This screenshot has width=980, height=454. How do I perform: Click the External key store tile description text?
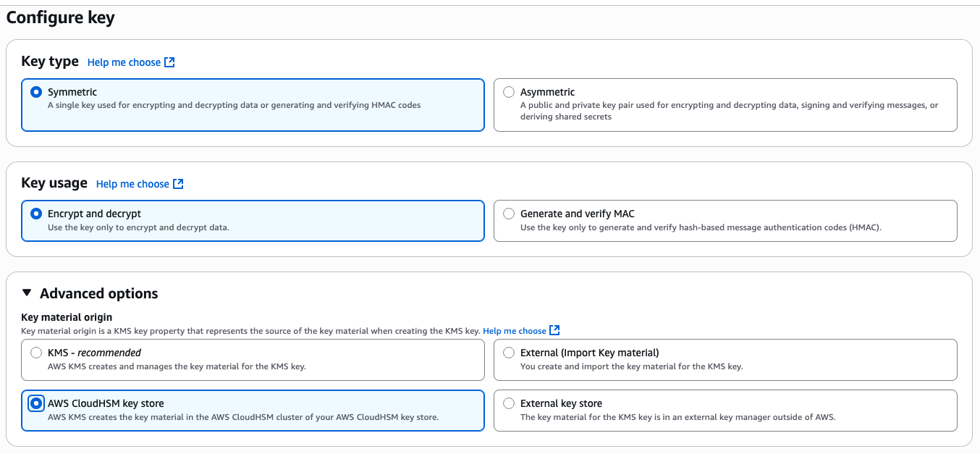(x=677, y=417)
